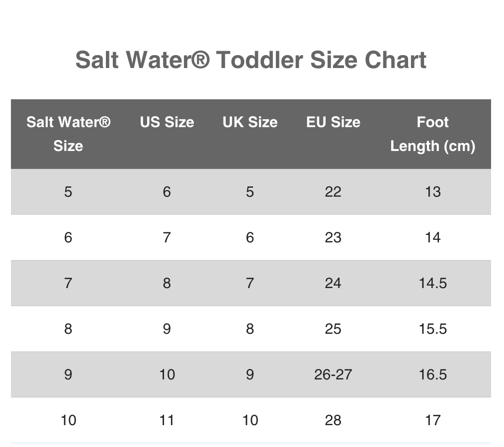The height and width of the screenshot is (447, 504).
Task: Click the US Size column header
Action: pos(167,122)
